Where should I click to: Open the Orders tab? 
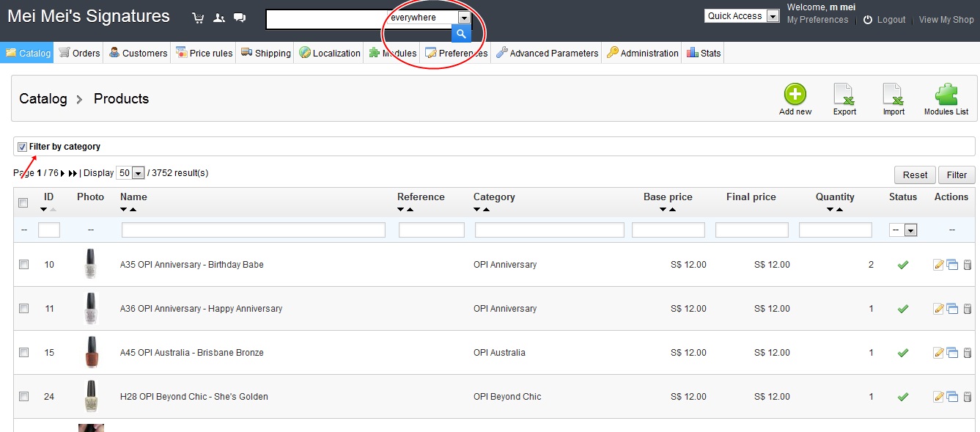tap(79, 53)
